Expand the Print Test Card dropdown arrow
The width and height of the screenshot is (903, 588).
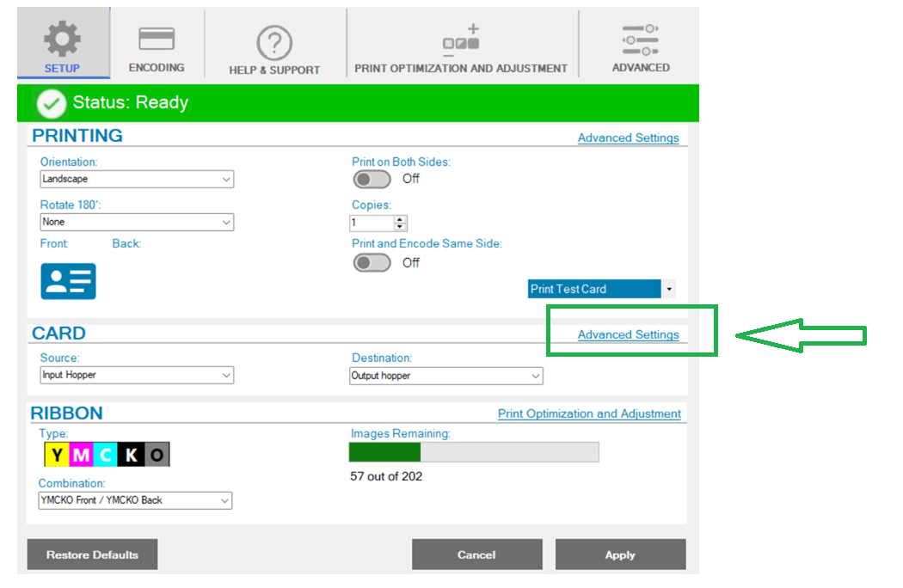(x=668, y=289)
